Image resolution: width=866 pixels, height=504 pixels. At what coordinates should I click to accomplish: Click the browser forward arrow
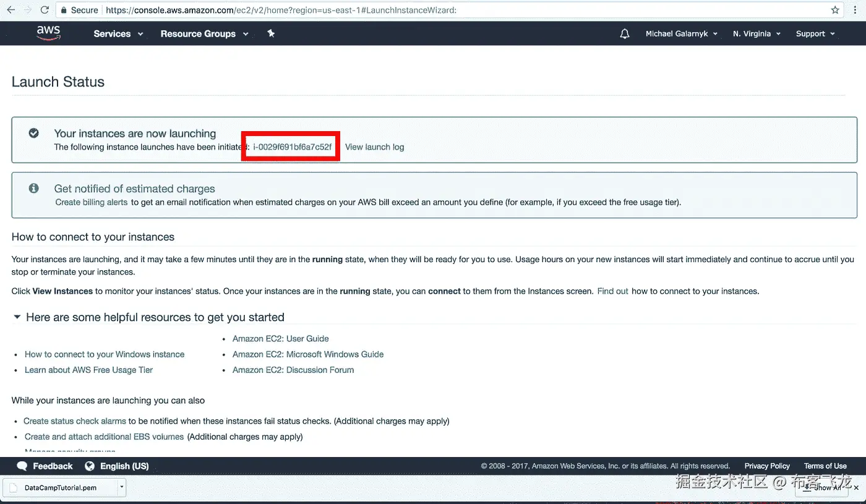tap(27, 10)
